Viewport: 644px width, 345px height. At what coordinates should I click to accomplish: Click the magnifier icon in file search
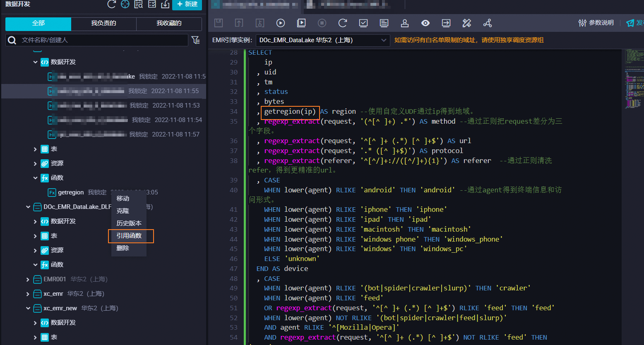tap(12, 40)
